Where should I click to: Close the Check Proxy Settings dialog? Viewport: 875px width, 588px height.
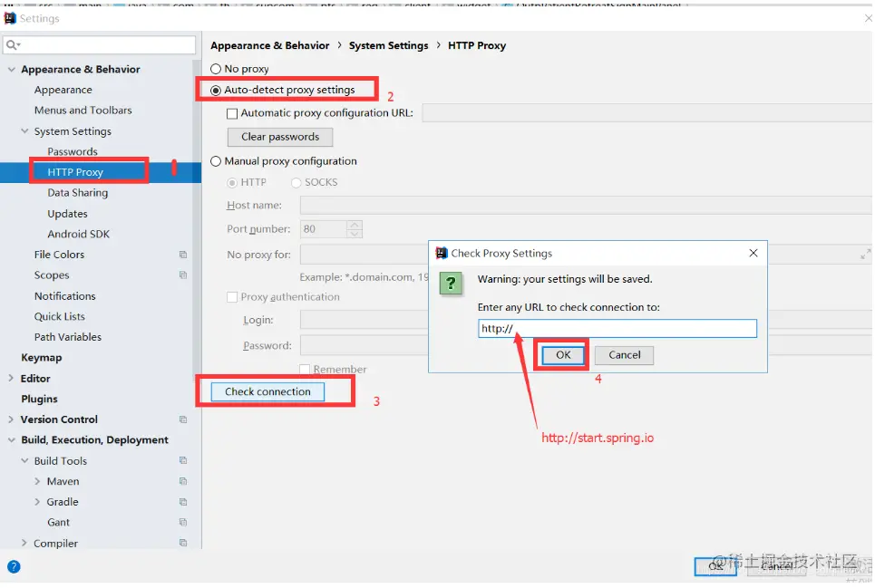click(x=753, y=253)
